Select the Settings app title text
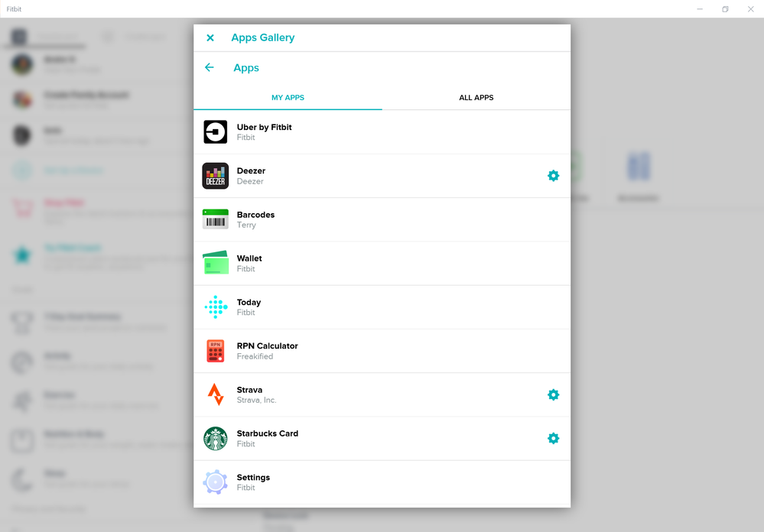The image size is (764, 532). (x=253, y=478)
